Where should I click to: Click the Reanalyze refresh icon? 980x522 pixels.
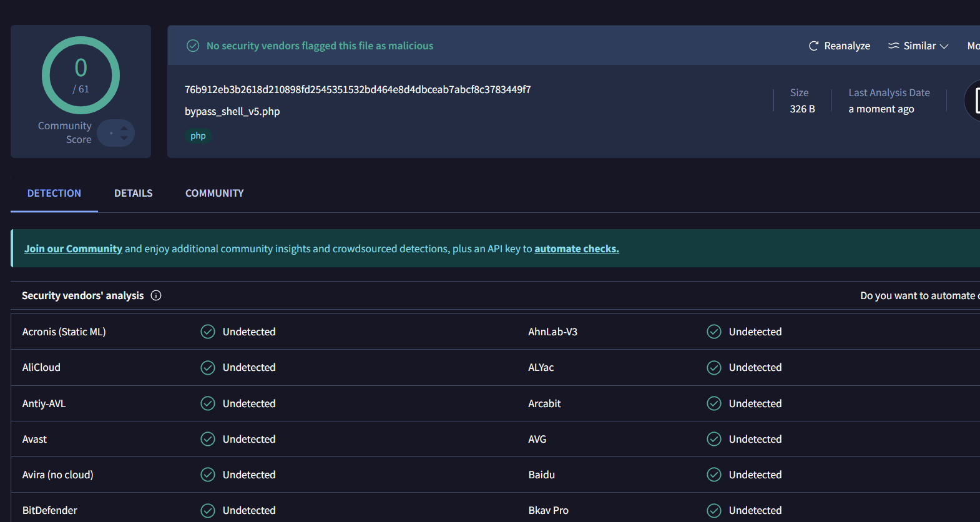(x=813, y=46)
